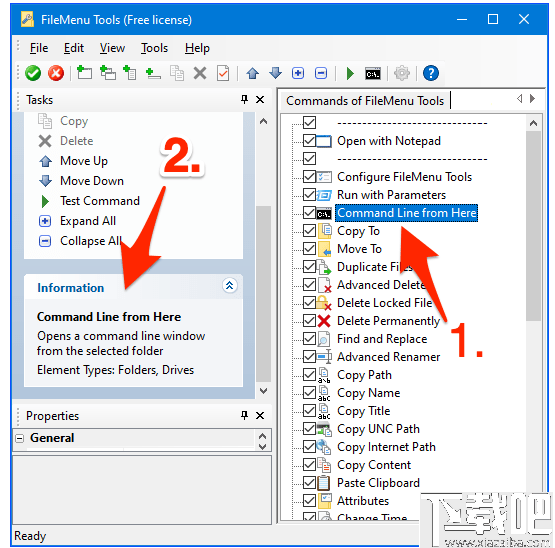
Task: Click the Delete task link
Action: [x=76, y=141]
